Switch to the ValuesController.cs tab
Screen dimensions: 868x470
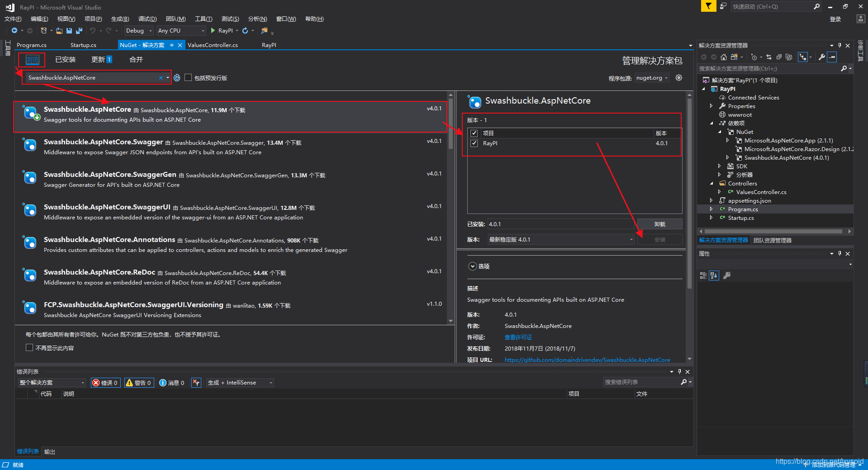tap(213, 45)
